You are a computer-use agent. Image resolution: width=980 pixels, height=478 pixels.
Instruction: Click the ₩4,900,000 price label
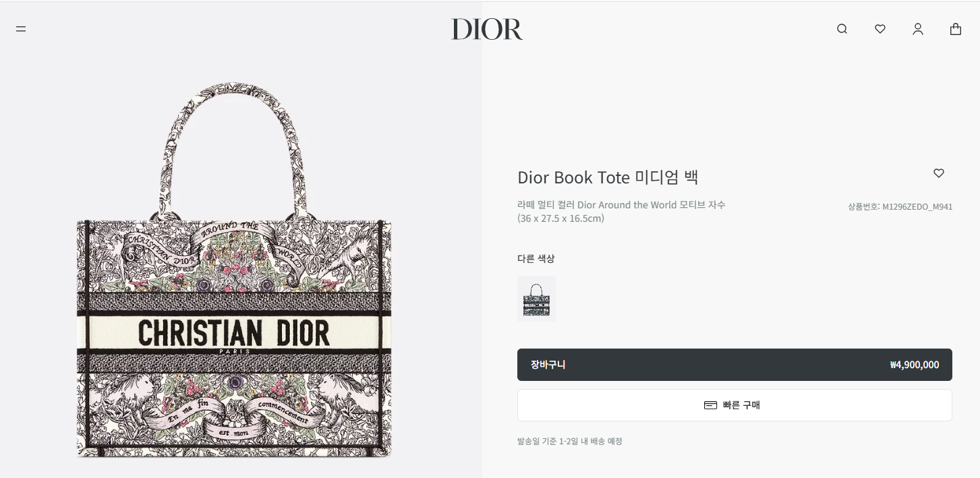pyautogui.click(x=914, y=365)
